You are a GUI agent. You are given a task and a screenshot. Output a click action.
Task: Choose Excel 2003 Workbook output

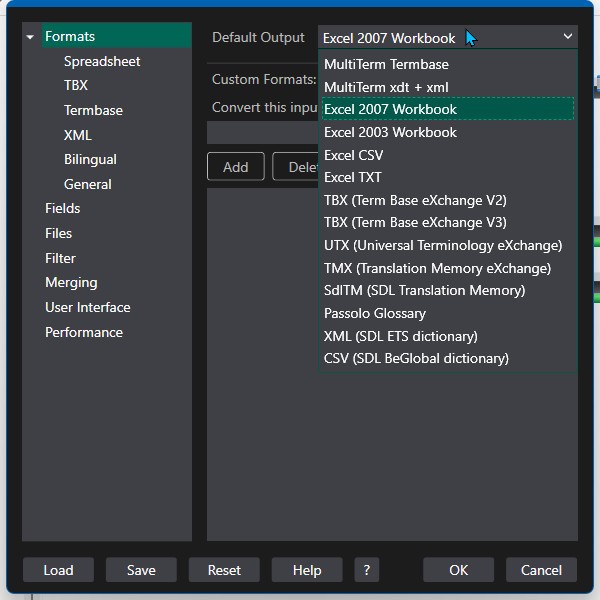(447, 132)
